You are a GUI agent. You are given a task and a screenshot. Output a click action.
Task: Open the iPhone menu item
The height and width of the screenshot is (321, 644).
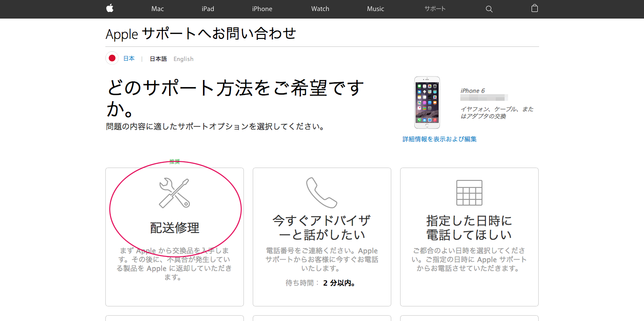tap(262, 9)
